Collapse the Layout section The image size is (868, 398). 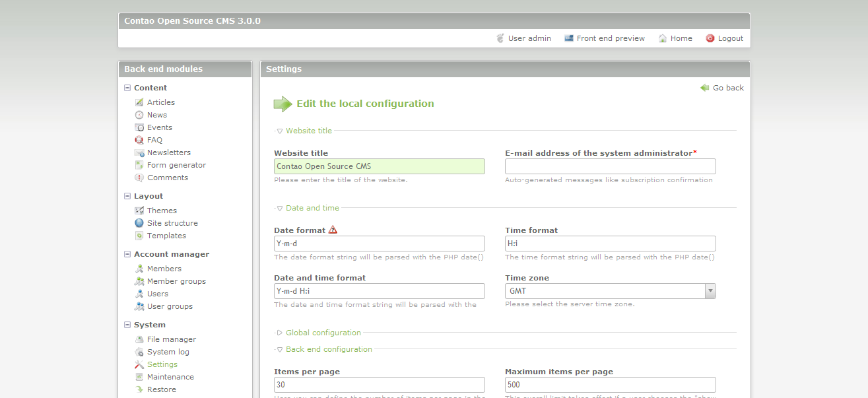coord(127,196)
